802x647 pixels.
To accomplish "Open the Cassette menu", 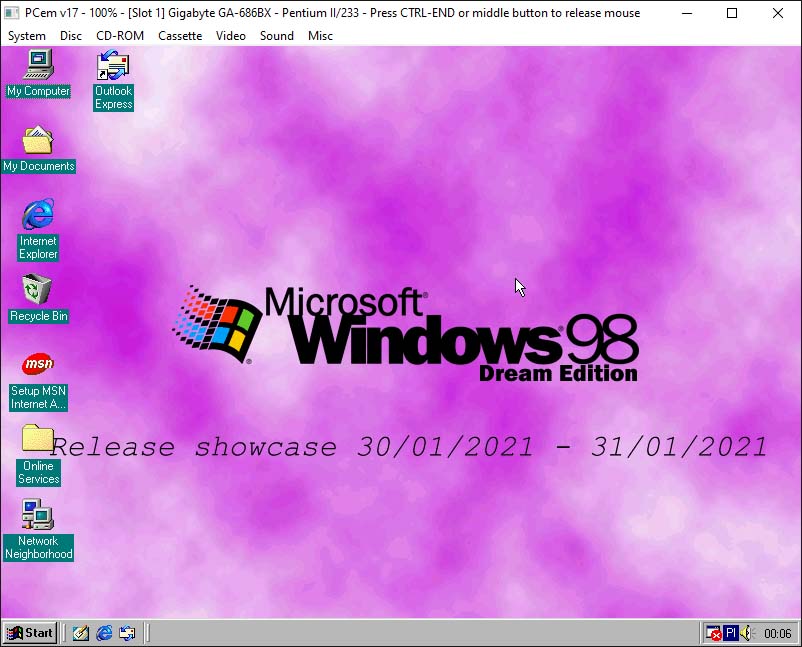I will [180, 36].
